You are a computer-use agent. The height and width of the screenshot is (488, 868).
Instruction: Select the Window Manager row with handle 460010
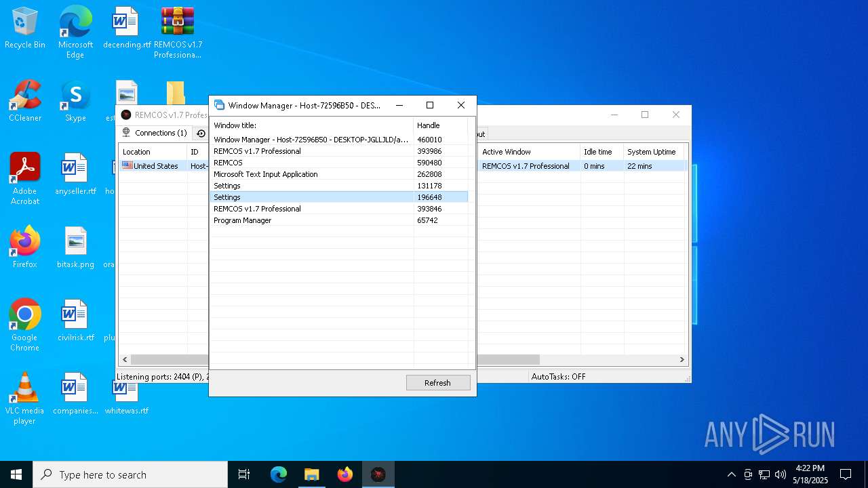pyautogui.click(x=339, y=140)
